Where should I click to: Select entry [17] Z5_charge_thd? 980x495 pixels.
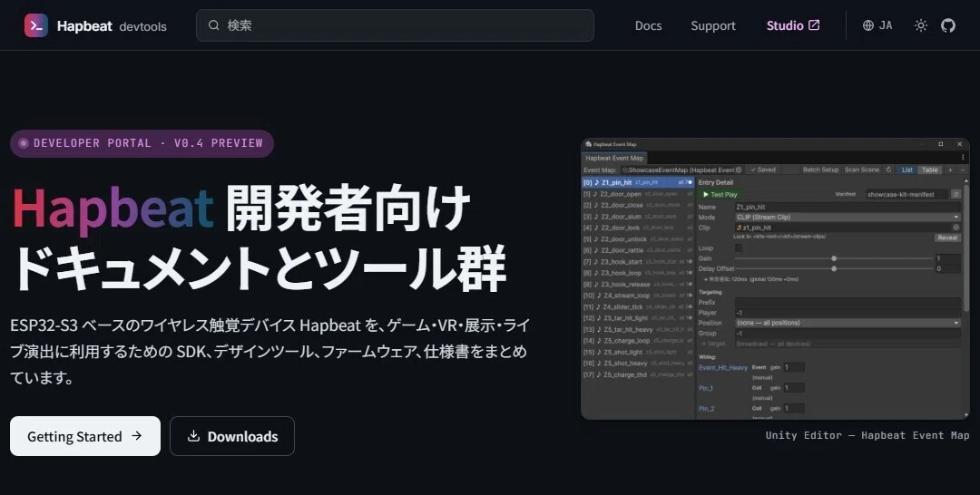click(x=638, y=374)
